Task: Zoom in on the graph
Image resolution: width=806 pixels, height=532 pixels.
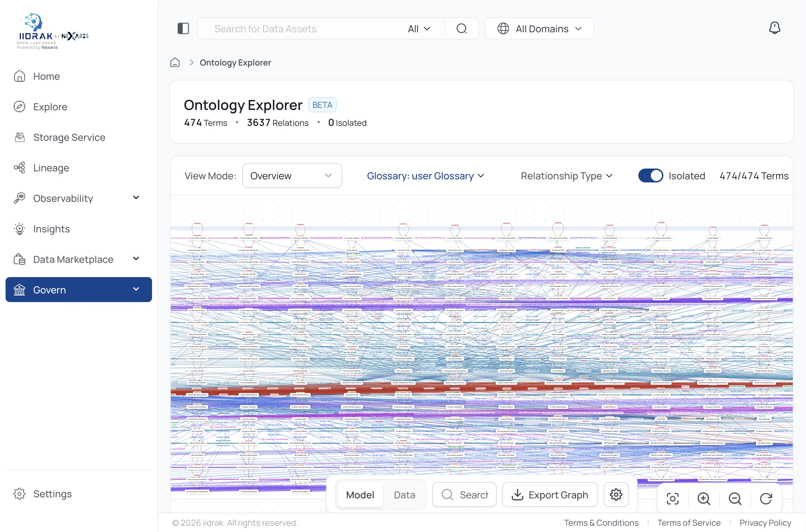Action: (x=704, y=499)
